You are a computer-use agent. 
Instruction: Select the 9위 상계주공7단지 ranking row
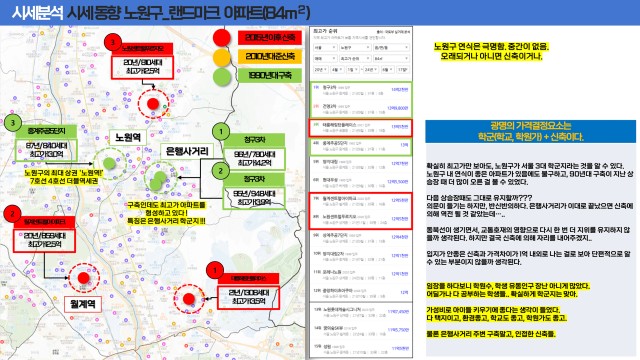point(361,238)
